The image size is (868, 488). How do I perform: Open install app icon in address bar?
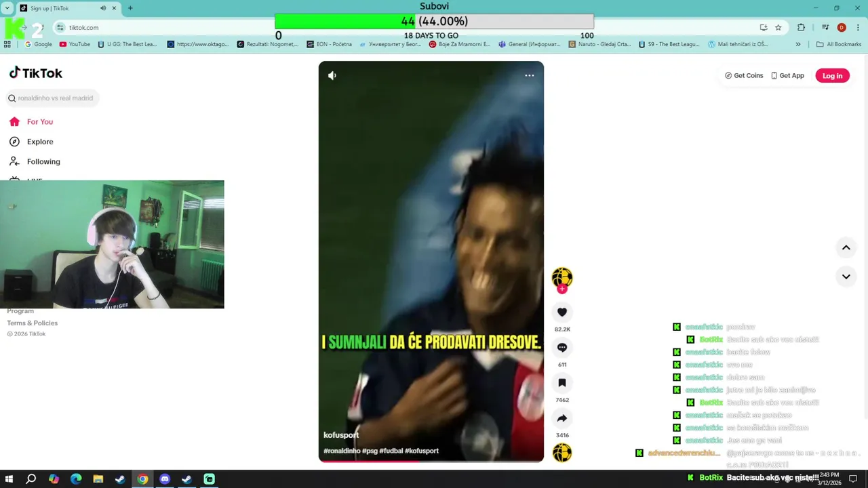764,28
